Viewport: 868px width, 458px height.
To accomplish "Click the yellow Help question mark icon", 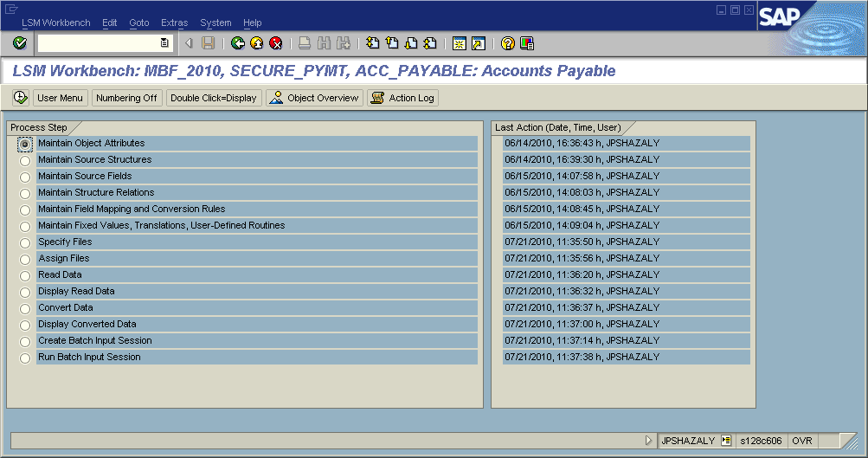I will tap(508, 43).
